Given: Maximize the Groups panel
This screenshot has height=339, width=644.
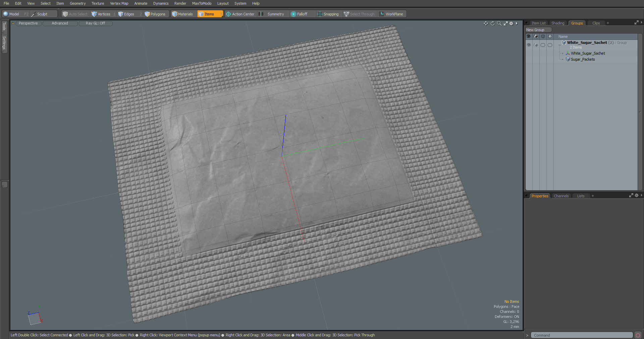Looking at the screenshot, I should click(636, 22).
